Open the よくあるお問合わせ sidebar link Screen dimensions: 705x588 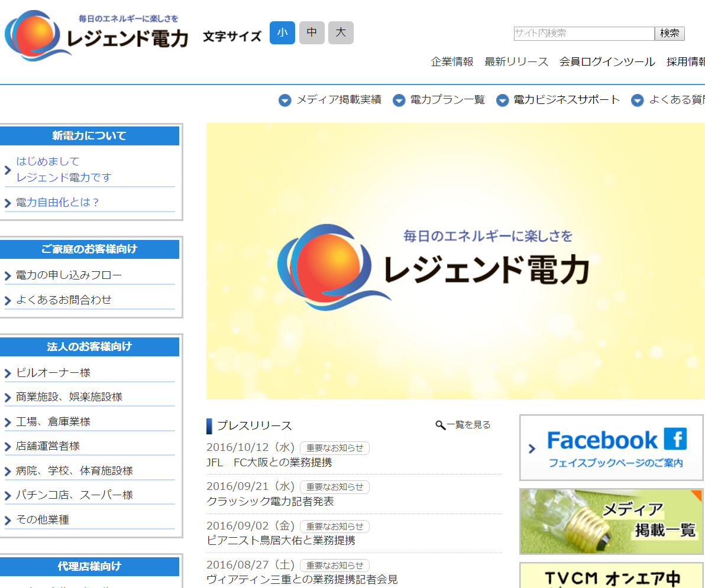(x=63, y=300)
